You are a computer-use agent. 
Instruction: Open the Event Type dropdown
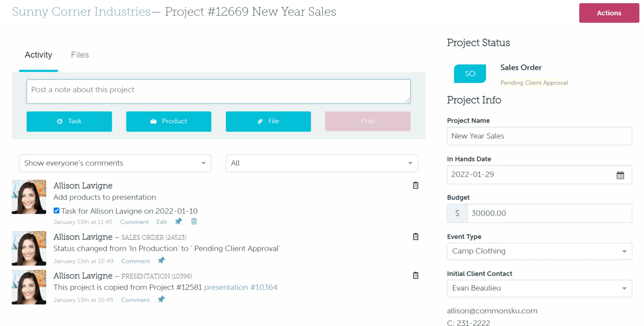coord(539,251)
